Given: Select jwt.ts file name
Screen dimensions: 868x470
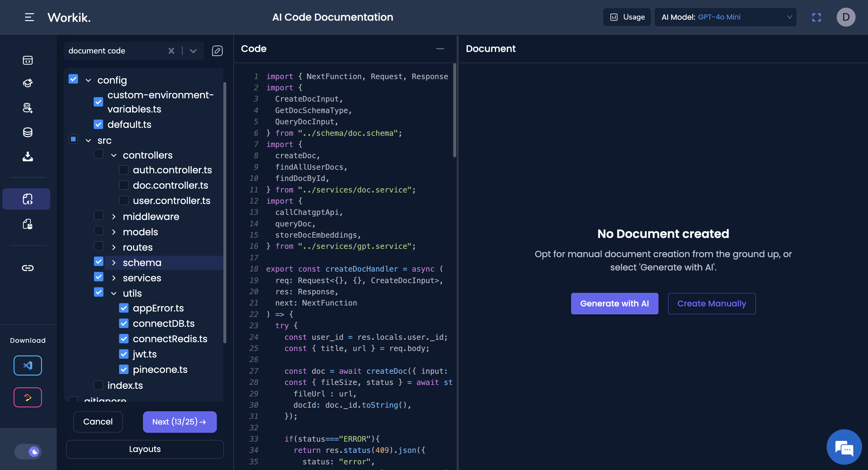Looking at the screenshot, I should 145,354.
